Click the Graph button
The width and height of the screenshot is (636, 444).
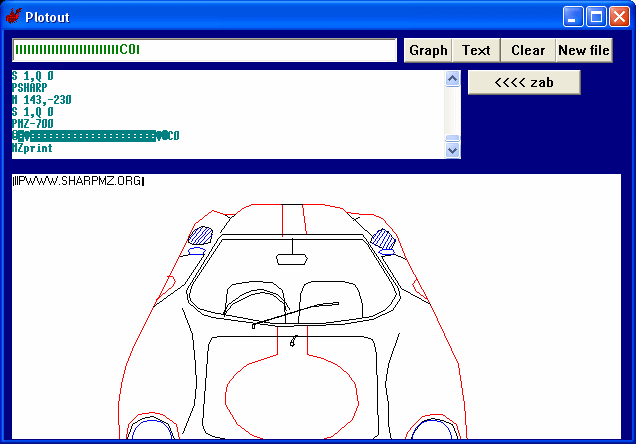428,50
